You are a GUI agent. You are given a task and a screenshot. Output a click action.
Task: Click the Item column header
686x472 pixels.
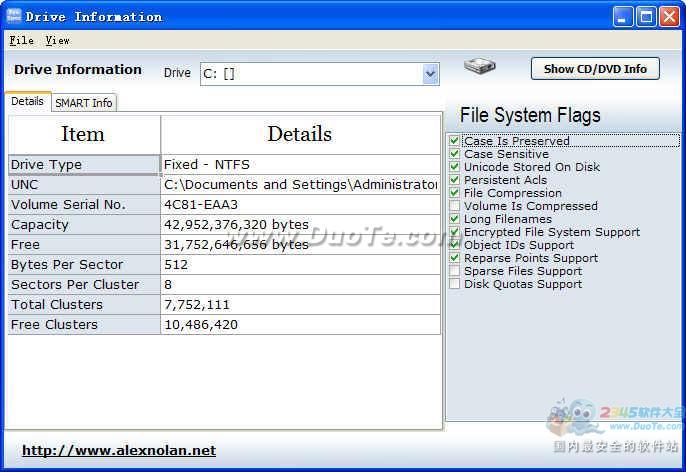[84, 134]
